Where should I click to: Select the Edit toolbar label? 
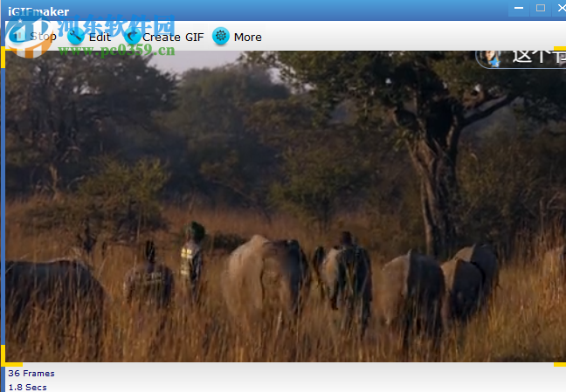click(x=100, y=38)
